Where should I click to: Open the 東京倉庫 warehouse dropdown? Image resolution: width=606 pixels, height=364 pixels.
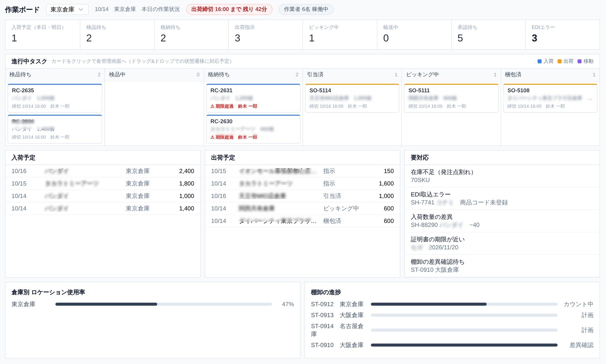(67, 9)
